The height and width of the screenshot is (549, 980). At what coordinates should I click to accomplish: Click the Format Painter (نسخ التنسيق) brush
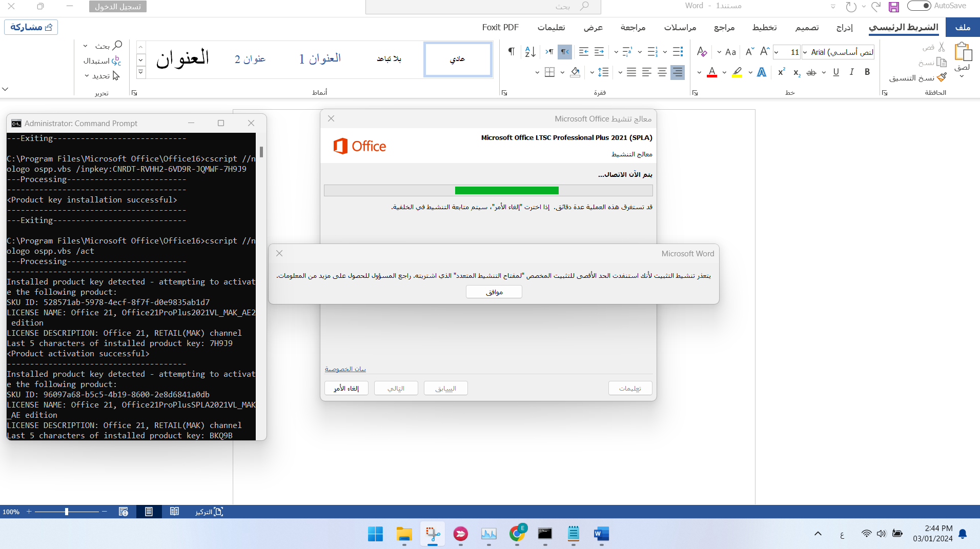point(942,77)
